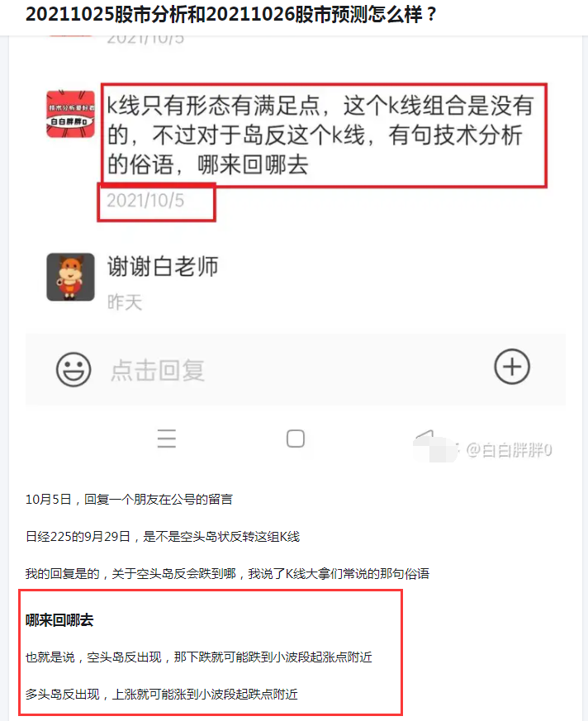Click the boxed 2021/10/5 date stamp
The width and height of the screenshot is (588, 721).
pos(145,201)
